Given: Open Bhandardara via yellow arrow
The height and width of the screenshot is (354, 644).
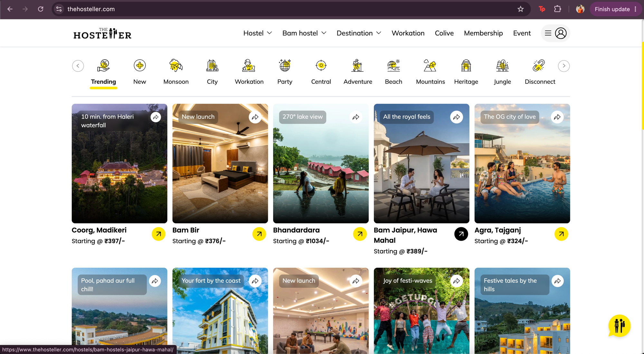Looking at the screenshot, I should pyautogui.click(x=360, y=234).
